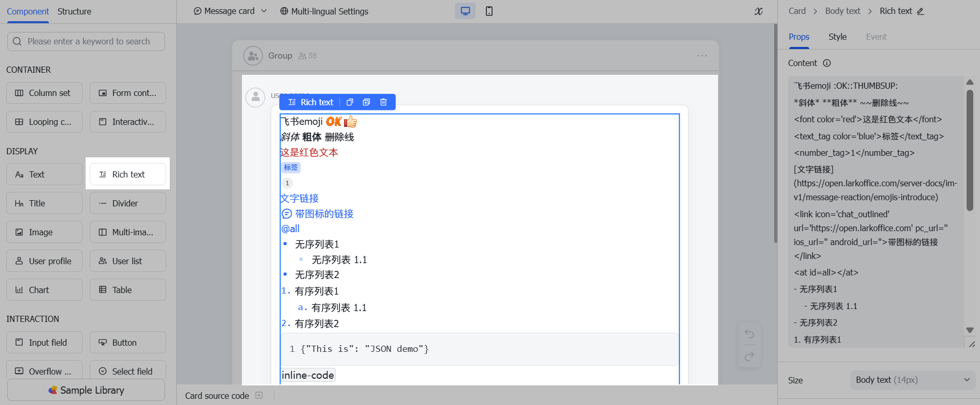The height and width of the screenshot is (405, 980).
Task: Select the Chart component
Action: point(44,290)
